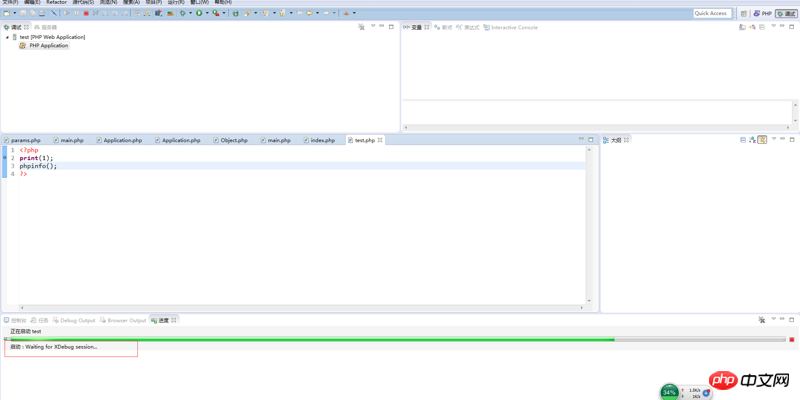Click the editor horizontal scrollbar

pos(301,308)
